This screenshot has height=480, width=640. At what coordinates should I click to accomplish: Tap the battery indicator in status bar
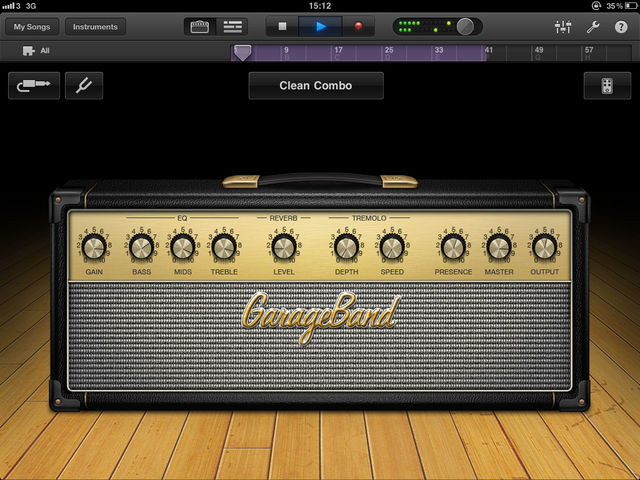630,6
